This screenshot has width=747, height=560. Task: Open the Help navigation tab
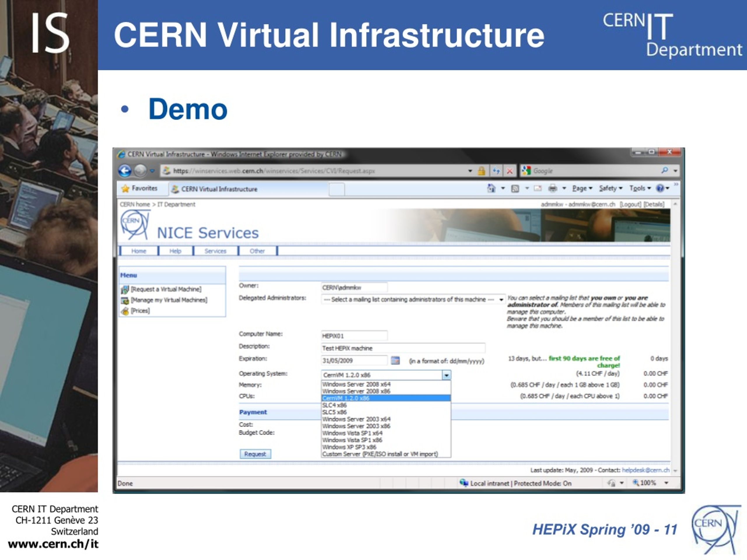[175, 251]
